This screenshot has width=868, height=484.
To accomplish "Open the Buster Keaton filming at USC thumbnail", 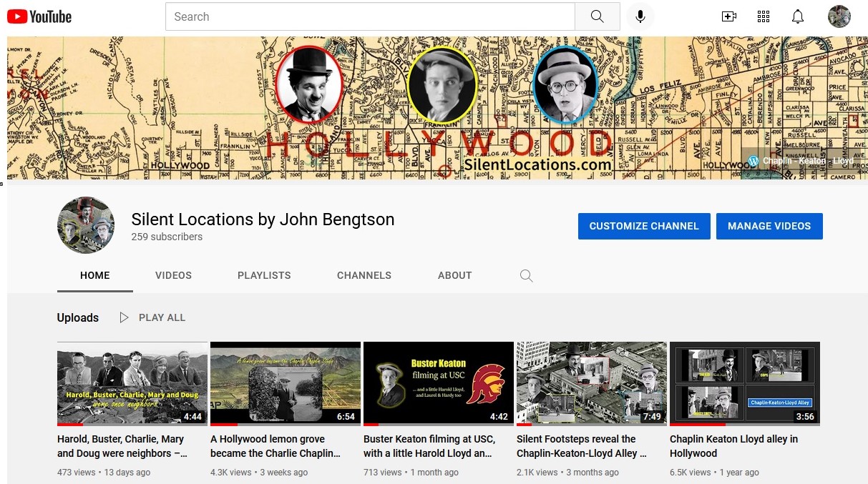I will 438,383.
